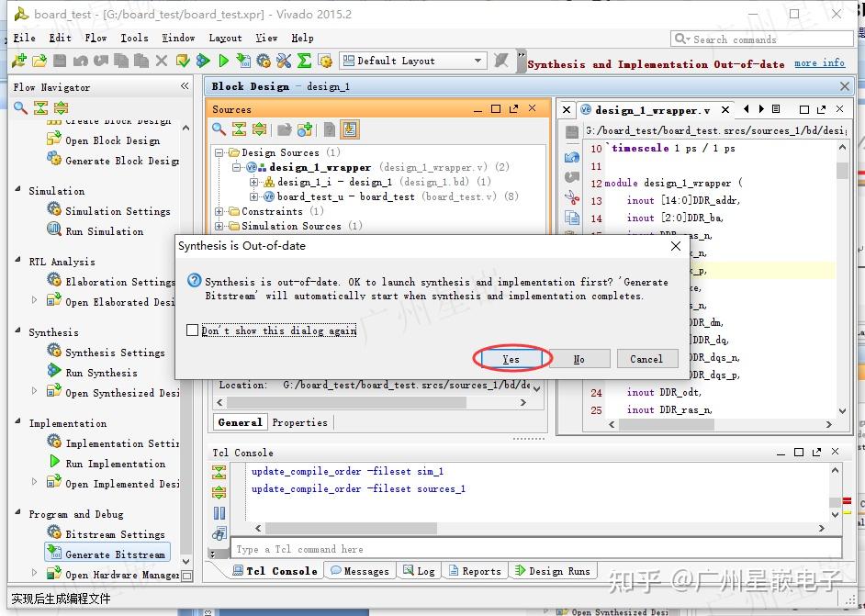Click the search icon in Flow Navigator
Image resolution: width=865 pixels, height=616 pixels.
coord(20,108)
